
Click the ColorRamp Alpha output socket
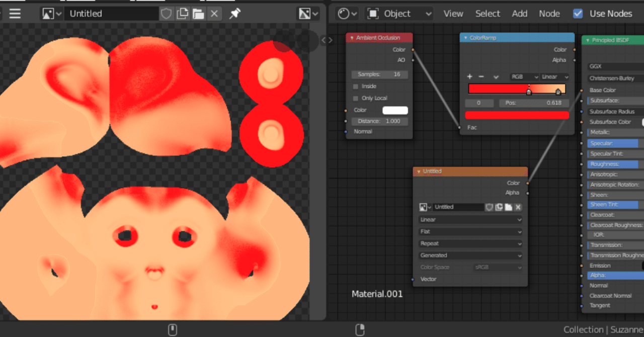pyautogui.click(x=575, y=60)
